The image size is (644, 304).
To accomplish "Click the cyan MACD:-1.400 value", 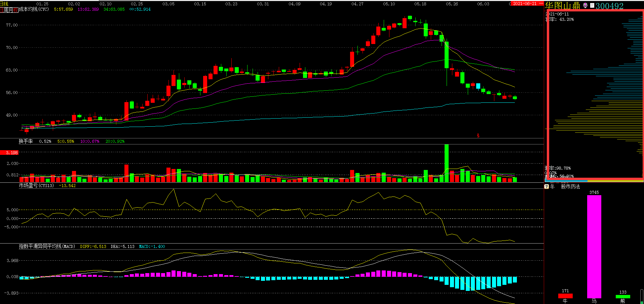I will [x=152, y=247].
